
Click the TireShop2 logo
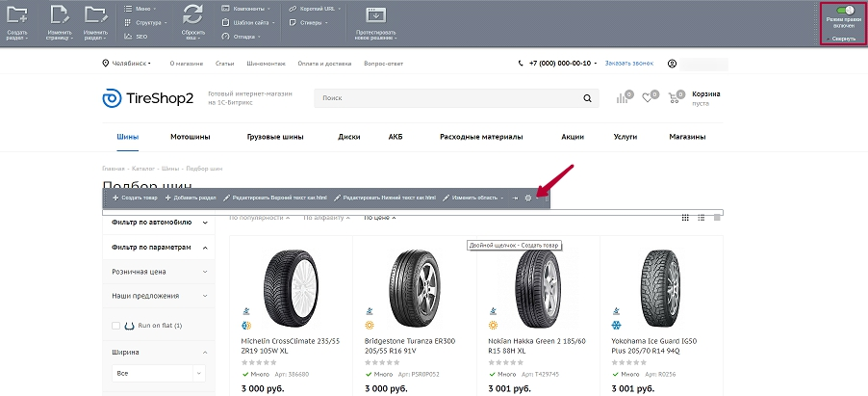coord(148,98)
